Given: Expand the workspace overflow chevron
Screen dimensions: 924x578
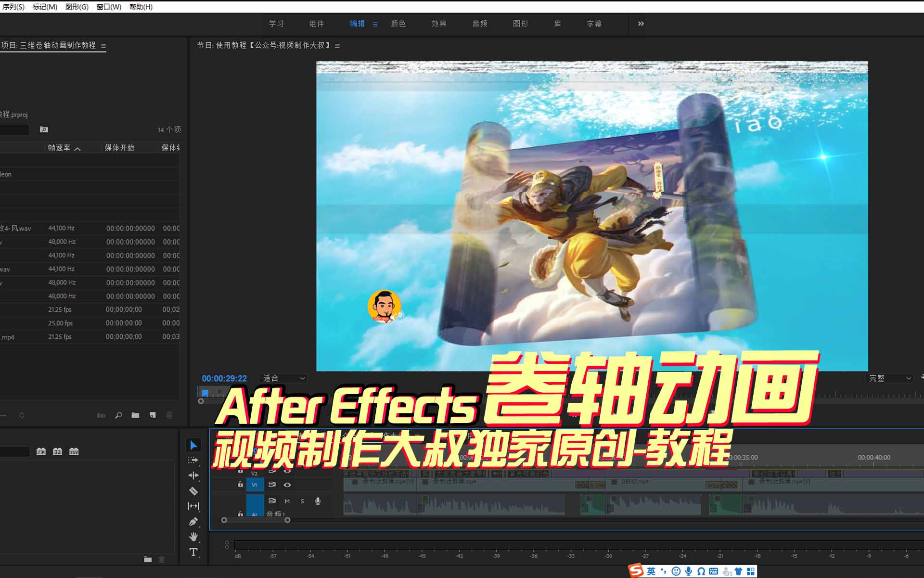Looking at the screenshot, I should tap(641, 24).
